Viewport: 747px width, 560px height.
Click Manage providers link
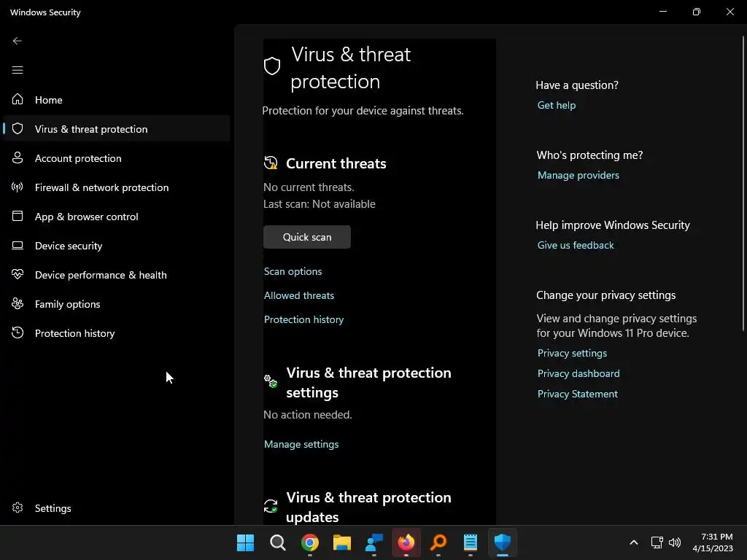coord(578,175)
